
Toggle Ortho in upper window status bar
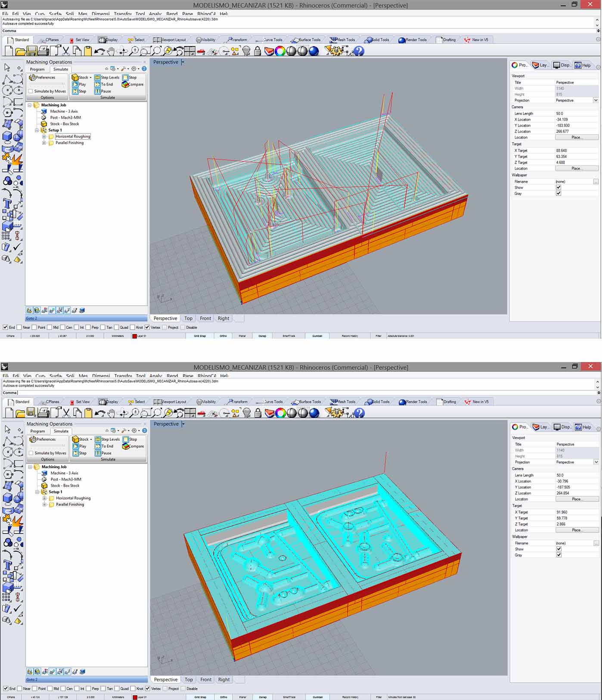[223, 336]
